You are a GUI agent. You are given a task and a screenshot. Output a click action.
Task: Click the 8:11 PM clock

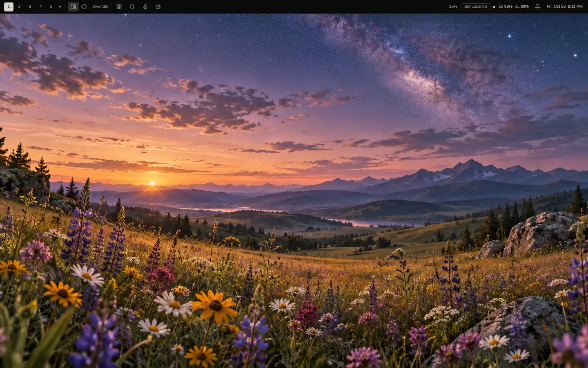(x=575, y=7)
